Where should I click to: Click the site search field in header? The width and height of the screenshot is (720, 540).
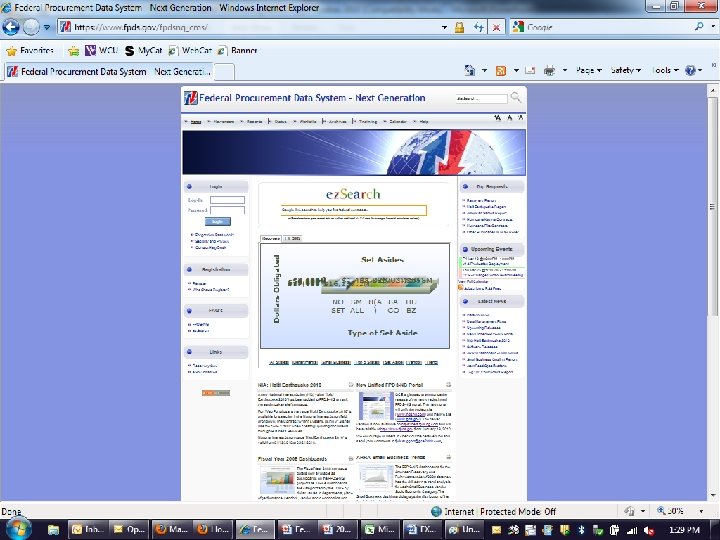coord(482,98)
